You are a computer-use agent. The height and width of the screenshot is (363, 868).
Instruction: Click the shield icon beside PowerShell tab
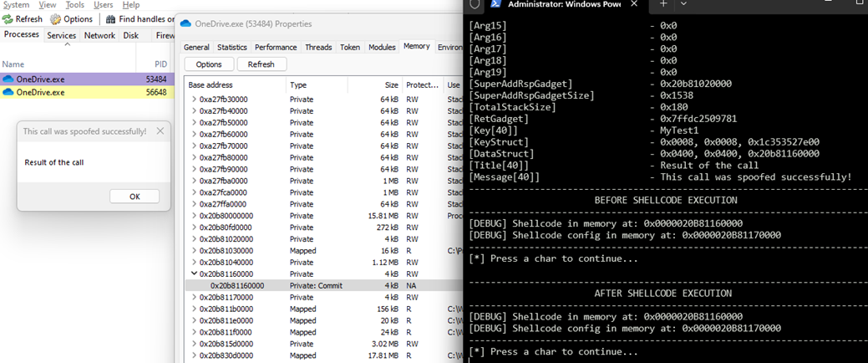[x=474, y=4]
